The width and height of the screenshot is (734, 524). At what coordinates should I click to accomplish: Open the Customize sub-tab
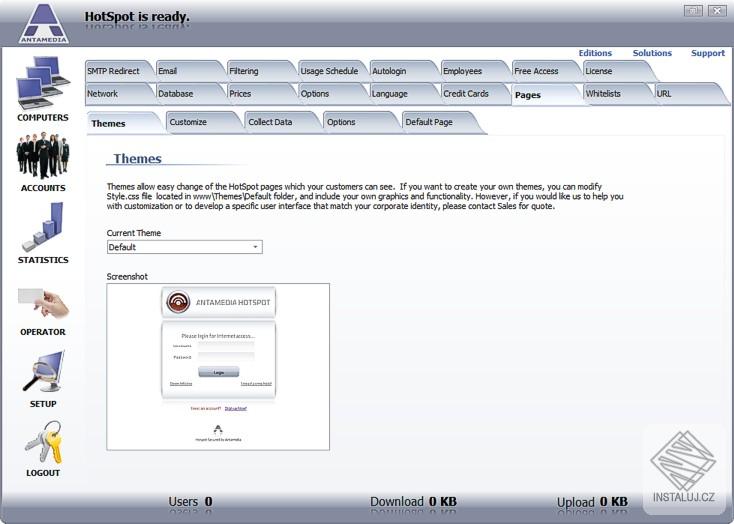coord(204,122)
